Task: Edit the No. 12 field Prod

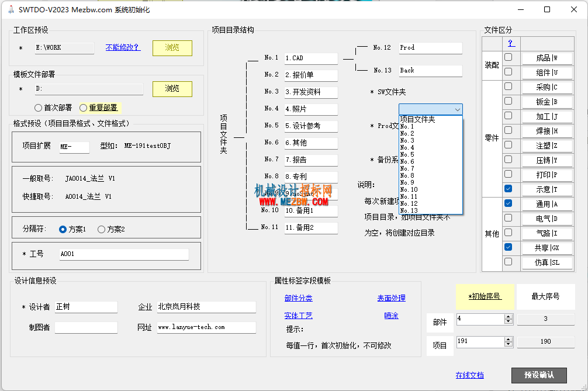Action: click(431, 47)
